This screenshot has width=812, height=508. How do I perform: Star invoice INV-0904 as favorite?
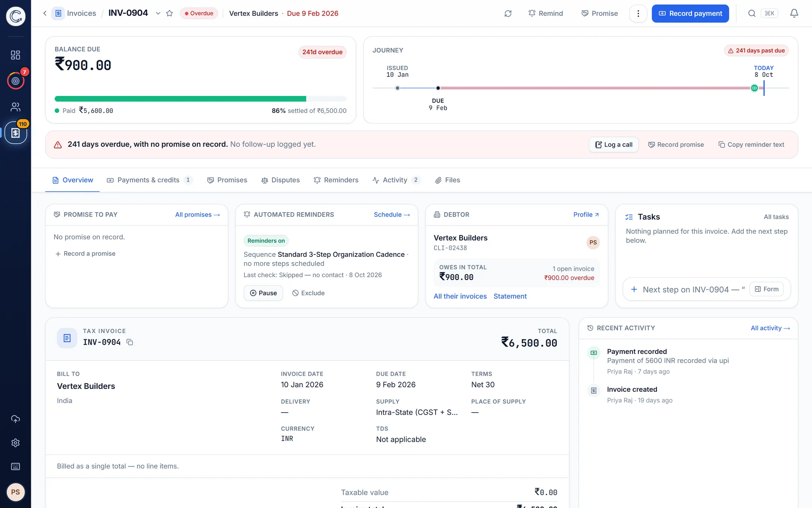click(x=170, y=13)
